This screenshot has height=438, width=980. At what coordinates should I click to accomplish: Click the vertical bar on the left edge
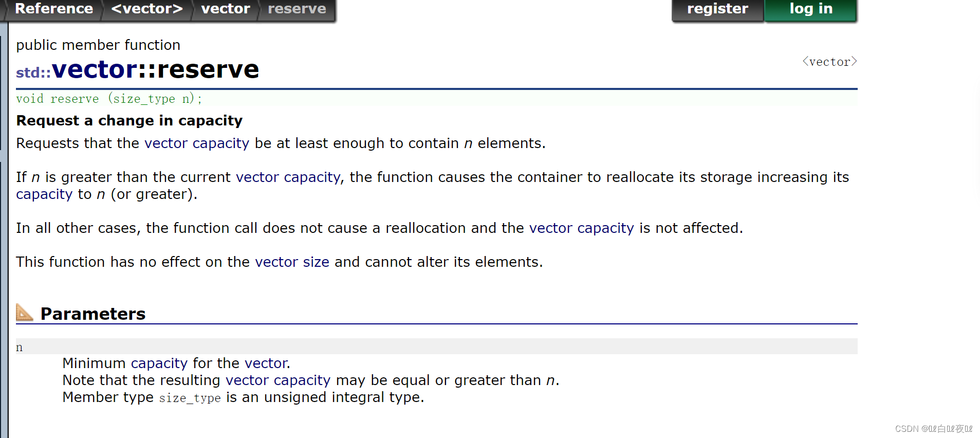(x=4, y=231)
